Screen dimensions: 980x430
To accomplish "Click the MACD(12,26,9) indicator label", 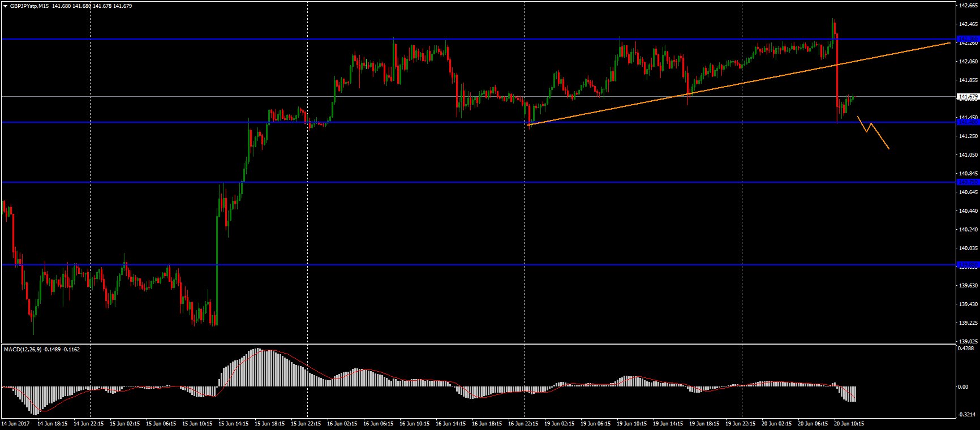I will pyautogui.click(x=23, y=349).
